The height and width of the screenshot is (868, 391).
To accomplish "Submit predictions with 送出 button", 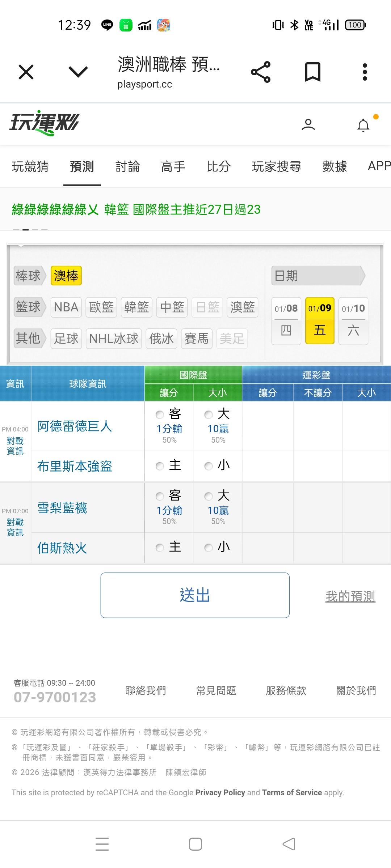I will 195,595.
